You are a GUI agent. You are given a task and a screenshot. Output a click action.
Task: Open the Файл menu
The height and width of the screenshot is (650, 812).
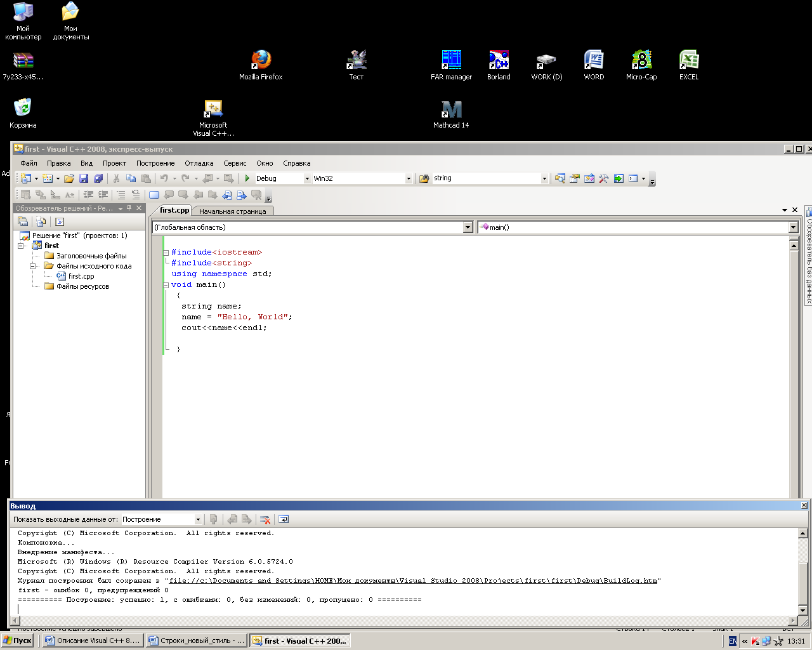[x=29, y=163]
